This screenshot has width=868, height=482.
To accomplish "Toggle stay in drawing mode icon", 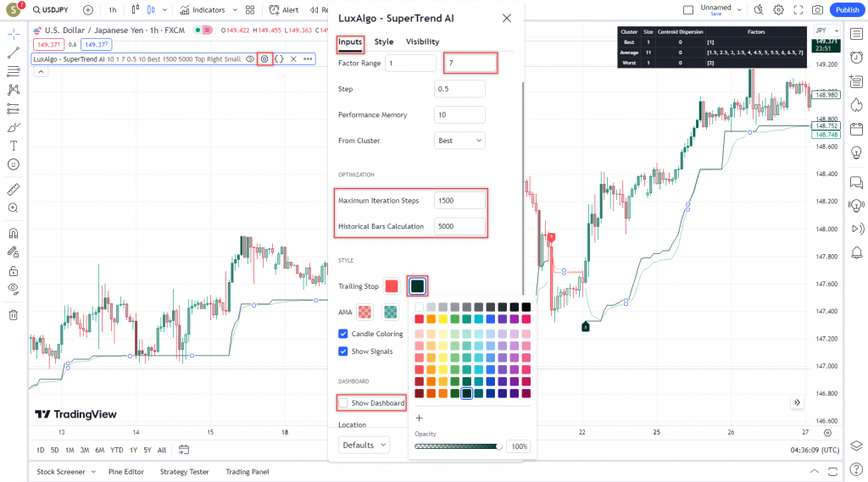I will coord(14,252).
